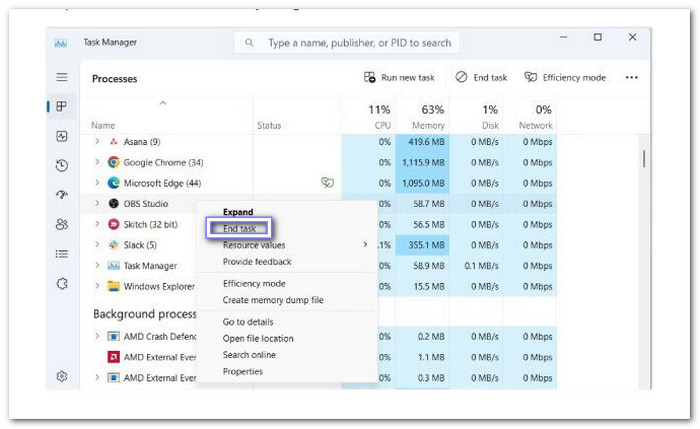Open the three-dots more options menu
The width and height of the screenshot is (700, 429).
click(631, 78)
